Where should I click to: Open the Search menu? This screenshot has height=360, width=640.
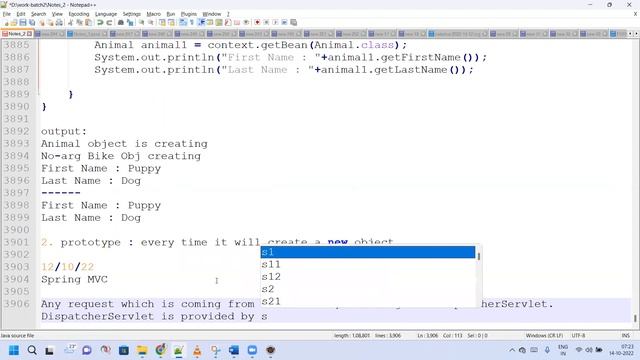(x=38, y=14)
